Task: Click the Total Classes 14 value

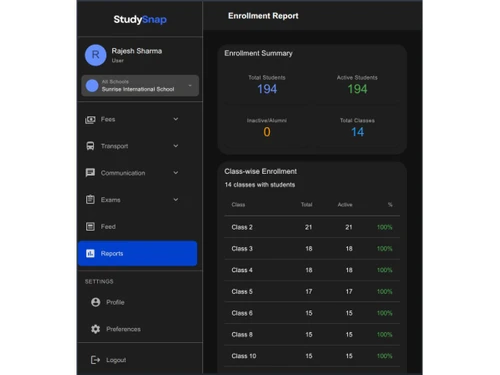Action: [357, 132]
